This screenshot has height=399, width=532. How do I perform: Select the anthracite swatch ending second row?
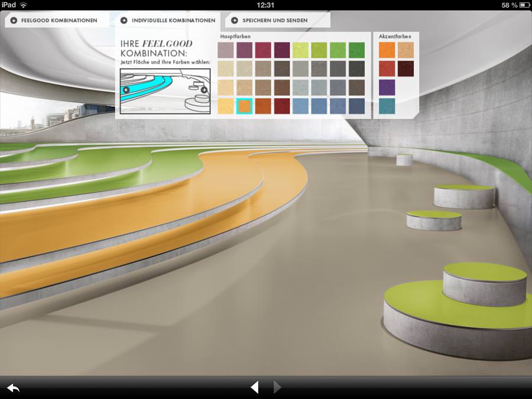pos(356,69)
